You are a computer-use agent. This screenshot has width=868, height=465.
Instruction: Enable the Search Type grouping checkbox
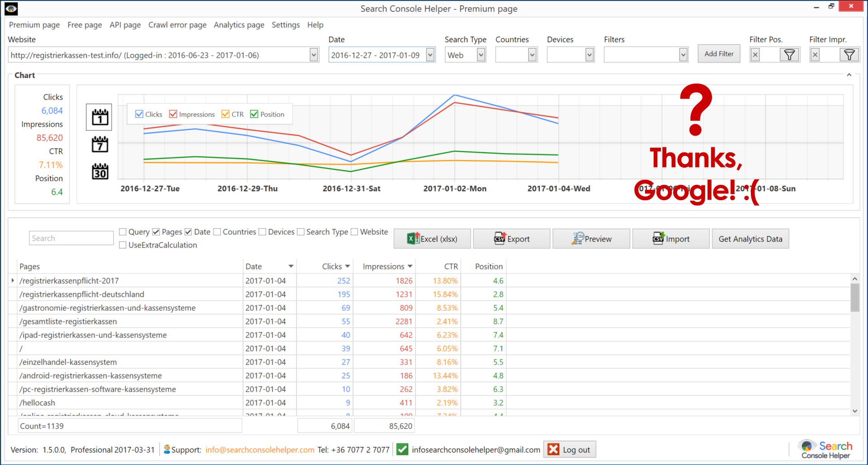click(x=301, y=232)
